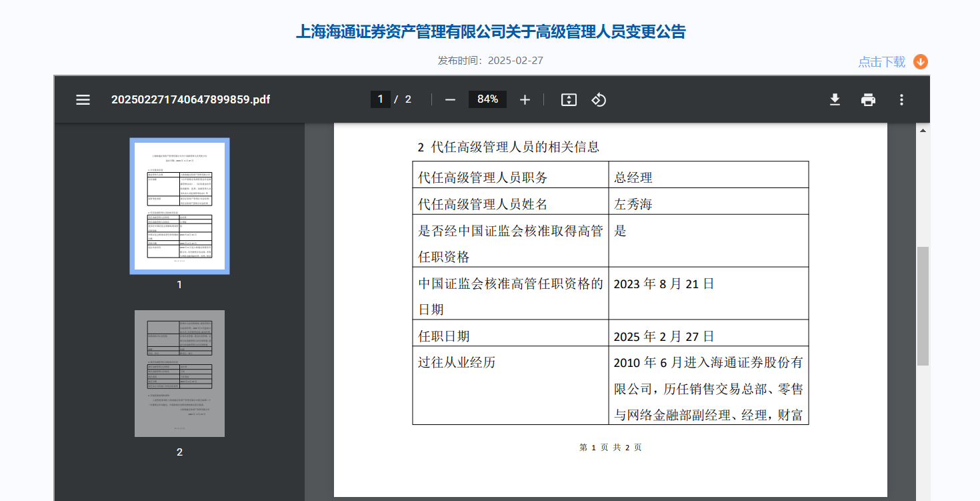Image resolution: width=980 pixels, height=501 pixels.
Task: Rotate the document counterclockwise
Action: [599, 99]
